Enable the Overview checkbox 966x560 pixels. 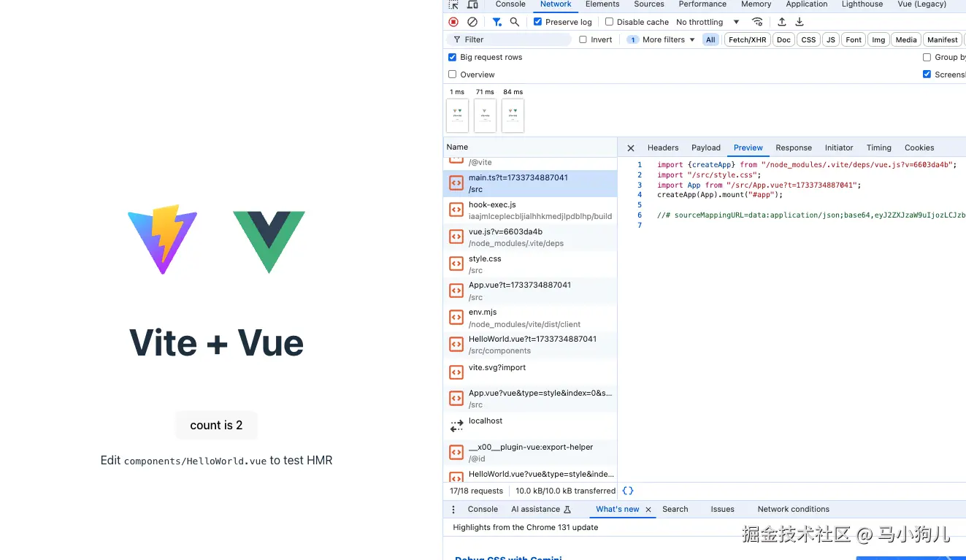coord(453,74)
